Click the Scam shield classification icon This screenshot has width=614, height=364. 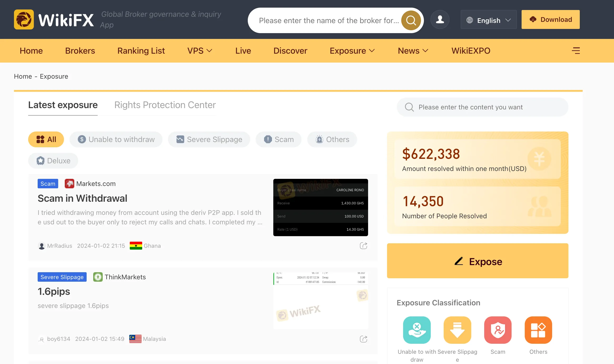pyautogui.click(x=498, y=330)
